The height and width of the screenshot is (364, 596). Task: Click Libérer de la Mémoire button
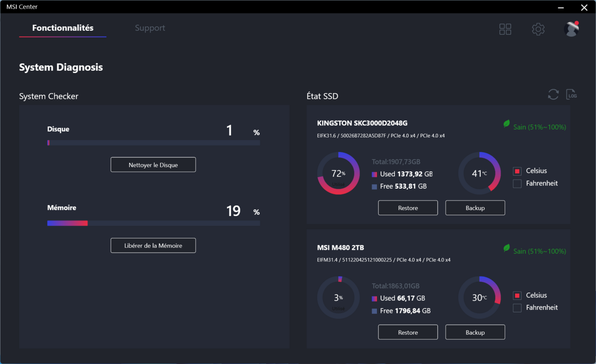point(153,245)
